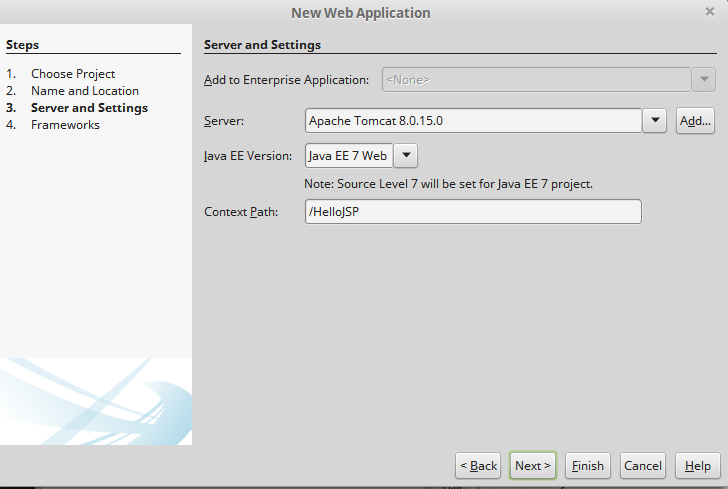
Task: Click the New Web Application title bar
Action: point(360,13)
